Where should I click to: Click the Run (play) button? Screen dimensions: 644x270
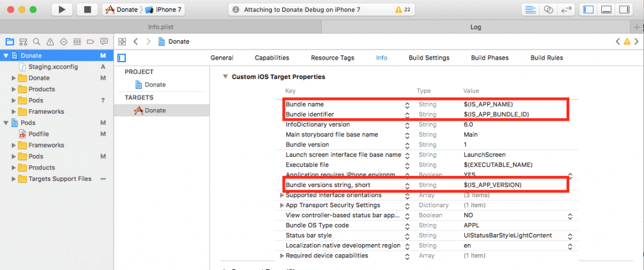pyautogui.click(x=61, y=9)
